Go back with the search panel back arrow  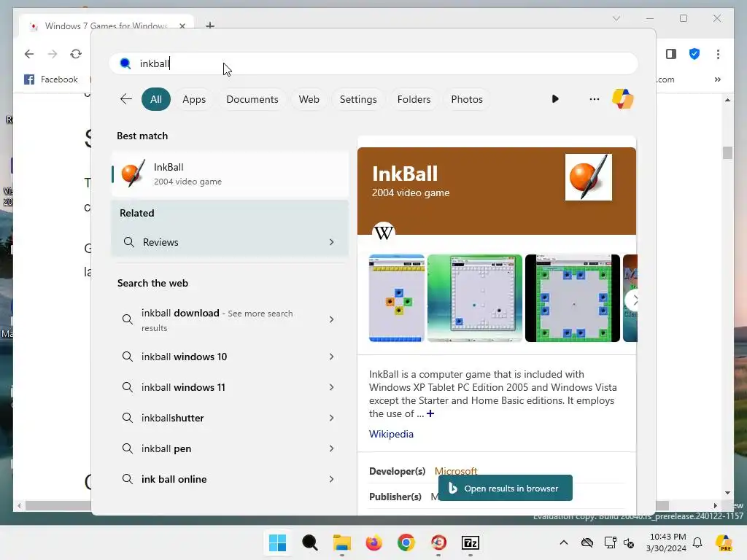click(125, 99)
